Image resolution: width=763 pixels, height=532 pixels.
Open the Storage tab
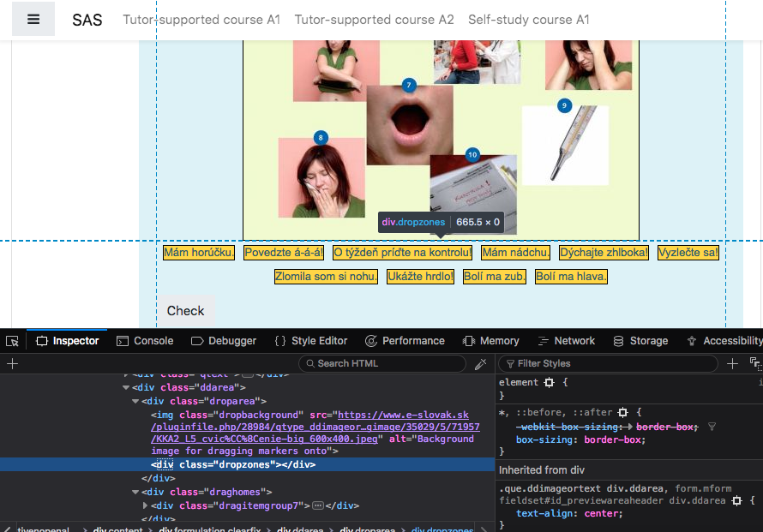(640, 341)
